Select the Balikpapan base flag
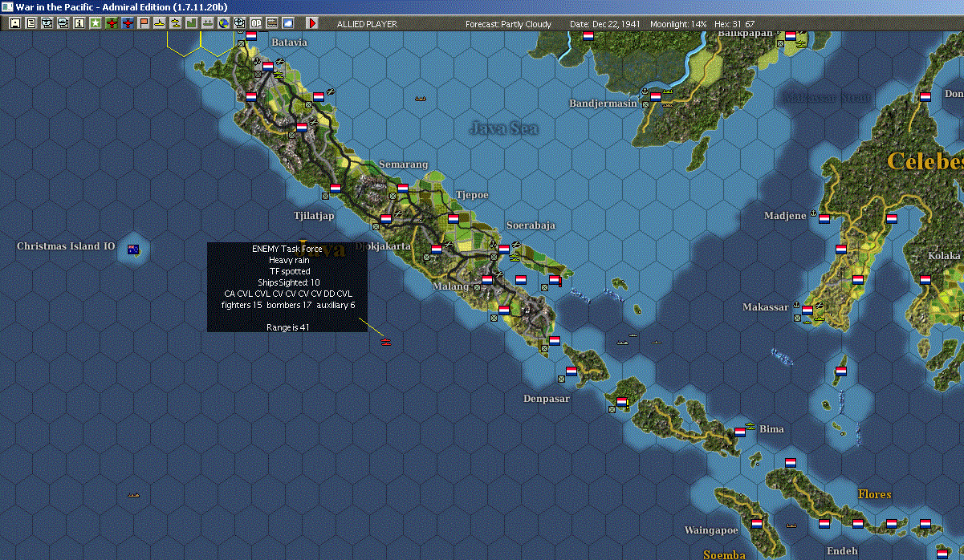 791,35
